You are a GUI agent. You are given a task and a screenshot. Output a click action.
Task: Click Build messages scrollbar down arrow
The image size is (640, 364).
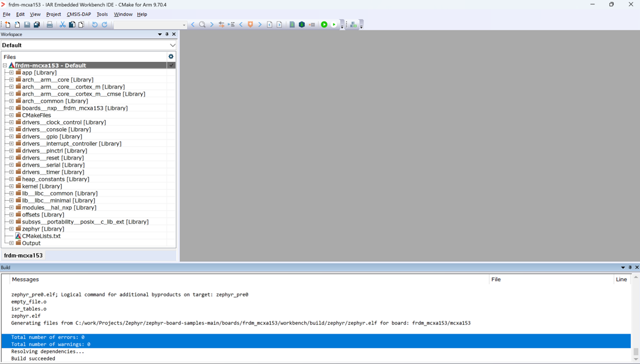[635, 359]
